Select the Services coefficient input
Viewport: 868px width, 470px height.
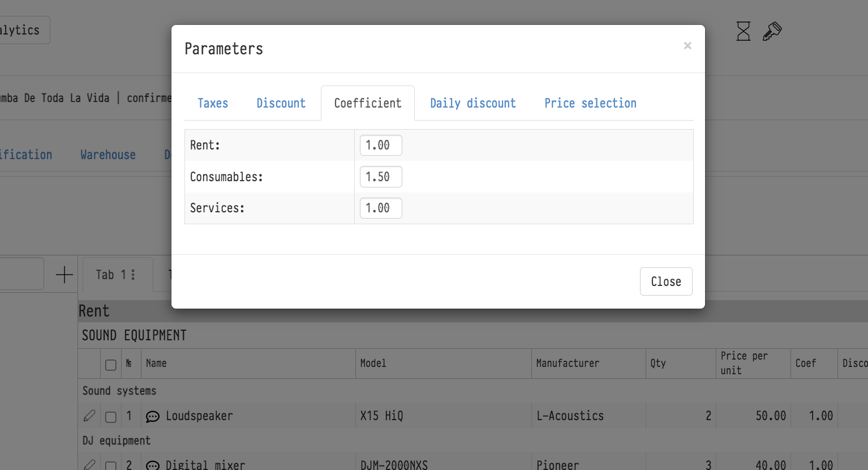(x=381, y=208)
